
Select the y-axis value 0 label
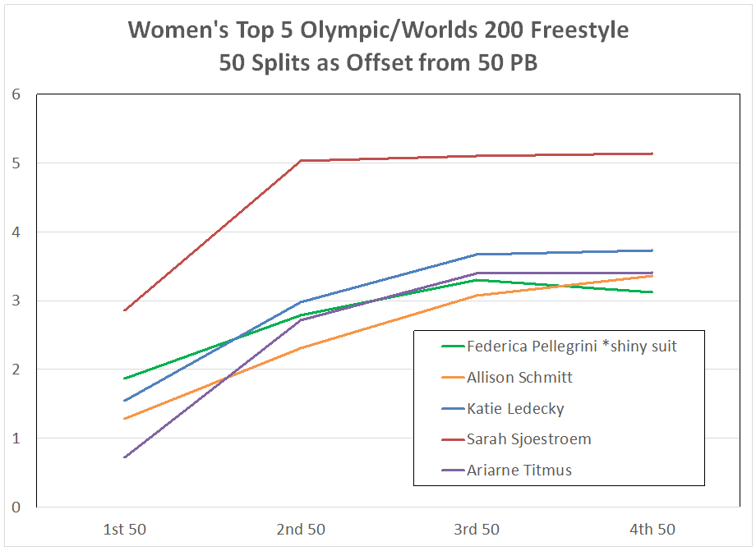coord(16,507)
